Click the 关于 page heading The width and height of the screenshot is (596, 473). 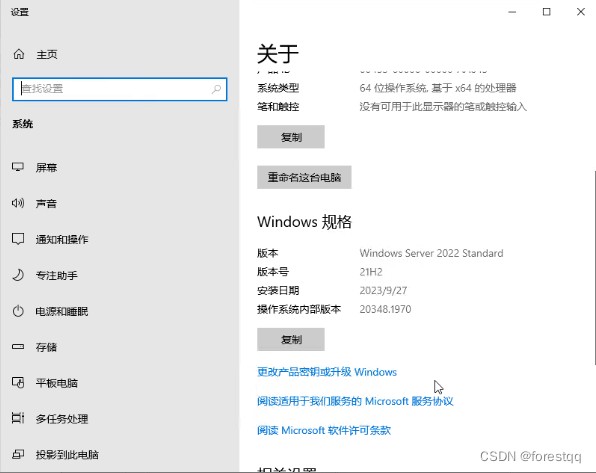tap(278, 54)
